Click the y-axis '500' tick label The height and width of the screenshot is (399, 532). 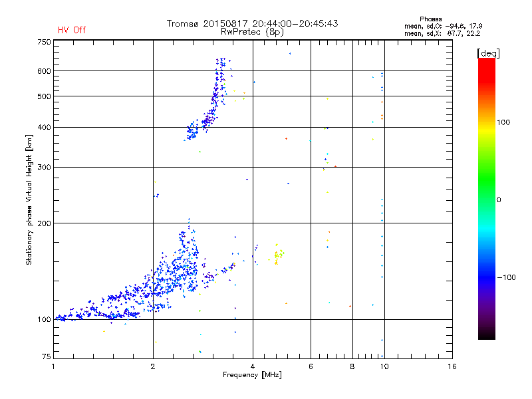(x=44, y=96)
